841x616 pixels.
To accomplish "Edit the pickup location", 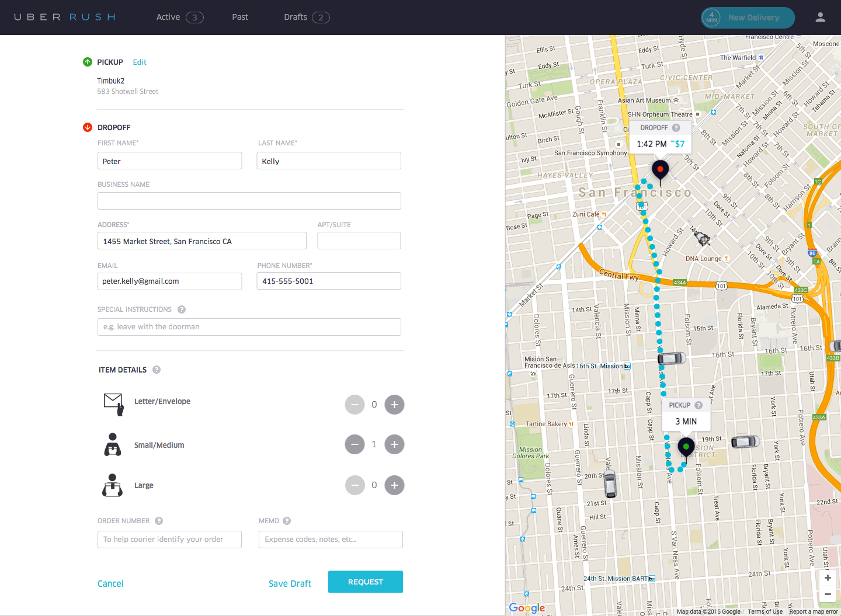I will click(140, 62).
